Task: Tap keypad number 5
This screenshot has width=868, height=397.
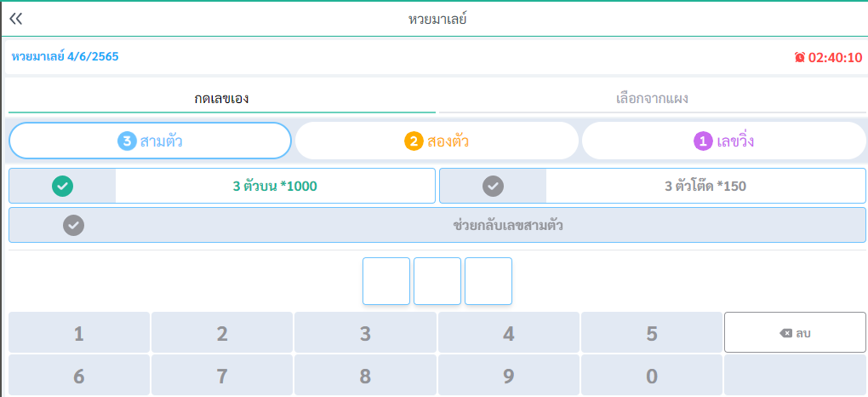Action: tap(652, 333)
